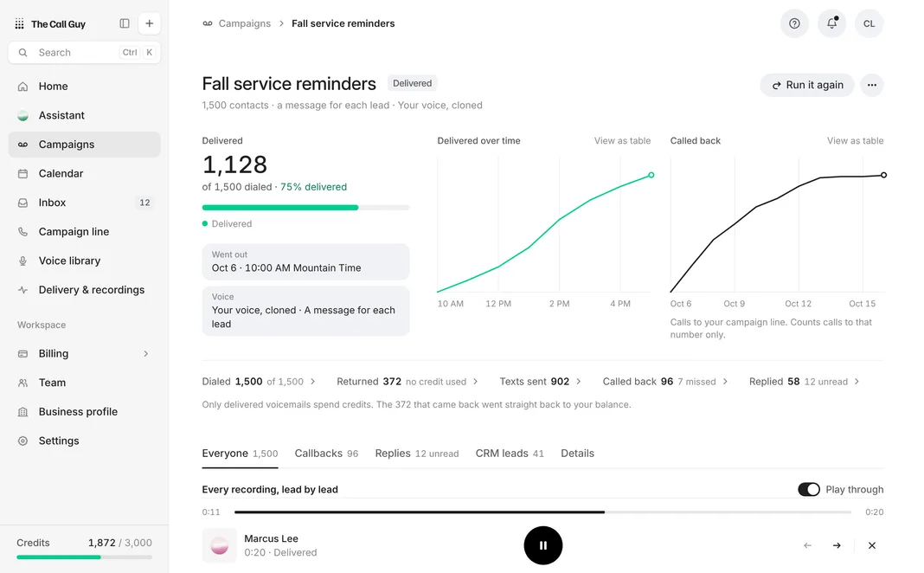Image resolution: width=924 pixels, height=573 pixels.
Task: Click the voicemail icon in the breadcrumb
Action: [x=208, y=23]
